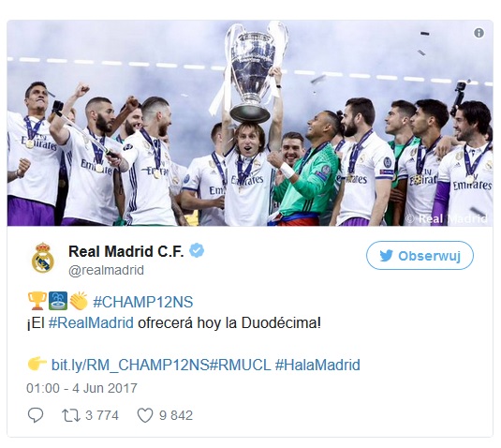Follow the account with Obserwuj button

click(x=420, y=256)
